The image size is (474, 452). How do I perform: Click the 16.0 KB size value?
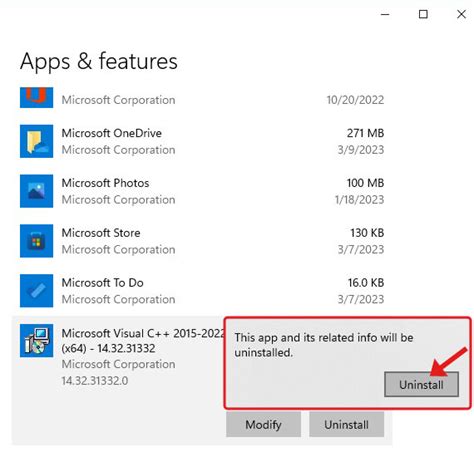click(366, 283)
